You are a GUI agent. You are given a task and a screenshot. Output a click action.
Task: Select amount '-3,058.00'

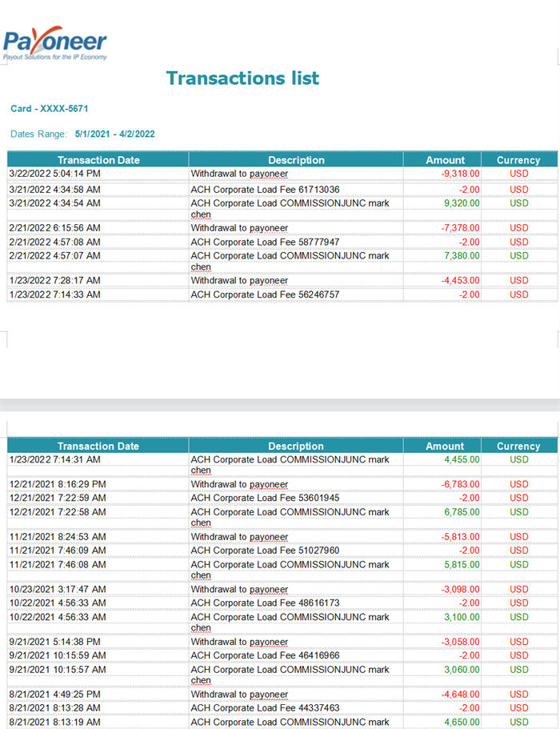click(460, 642)
